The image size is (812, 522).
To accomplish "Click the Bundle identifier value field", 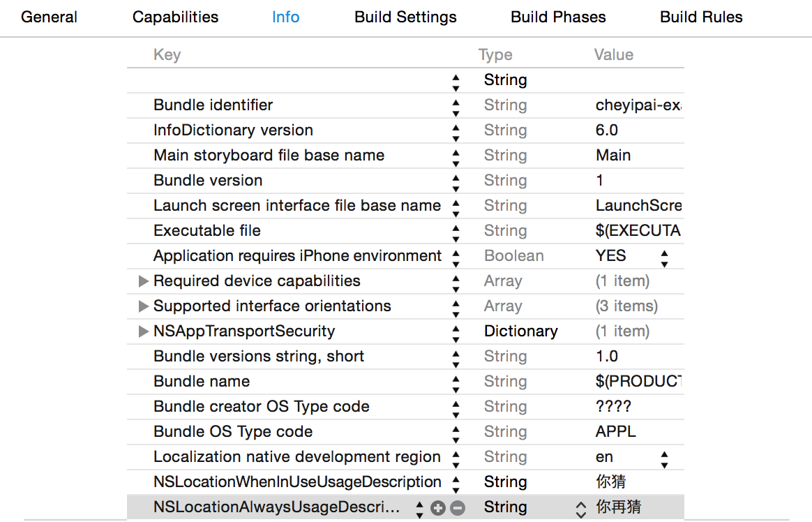I will 638,105.
